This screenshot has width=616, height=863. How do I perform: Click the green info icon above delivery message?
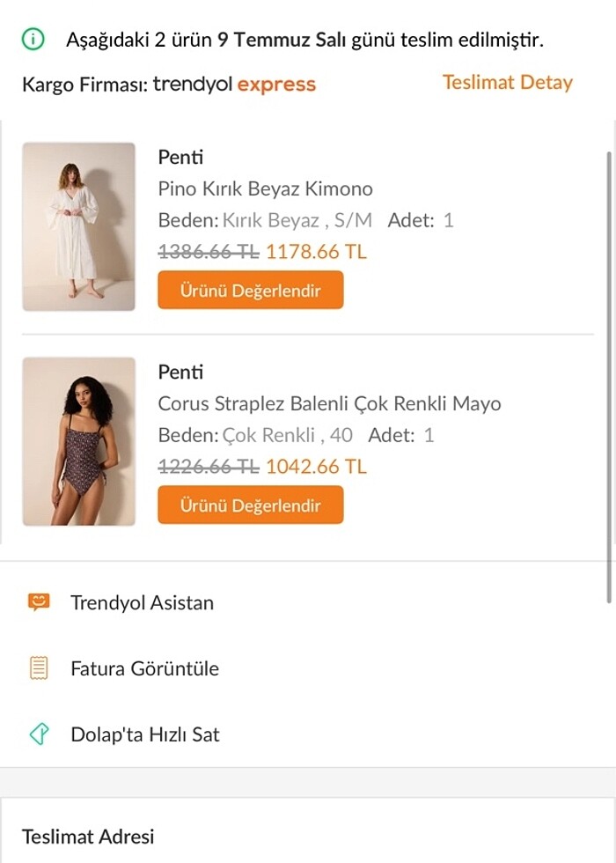coord(33,39)
